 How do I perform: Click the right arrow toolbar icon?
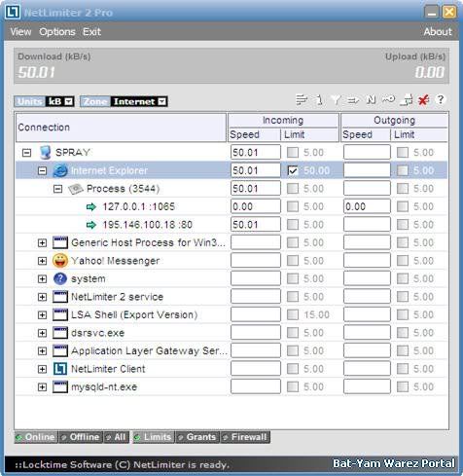coord(353,100)
